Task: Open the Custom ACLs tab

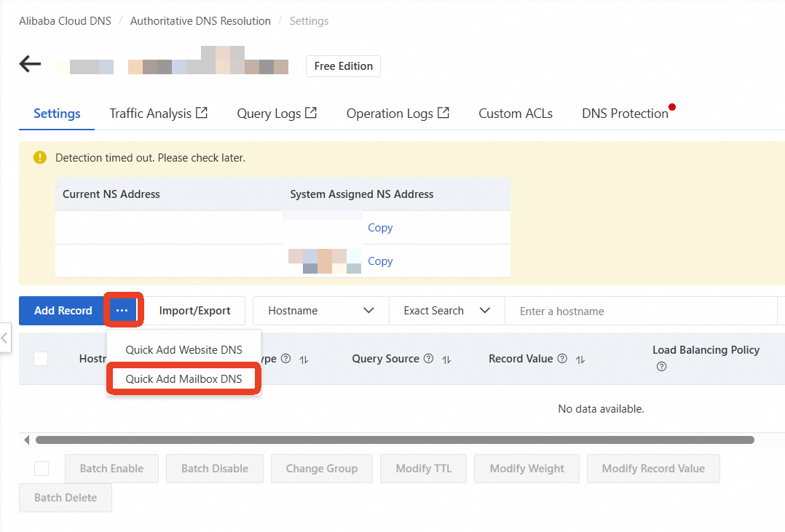Action: click(516, 114)
